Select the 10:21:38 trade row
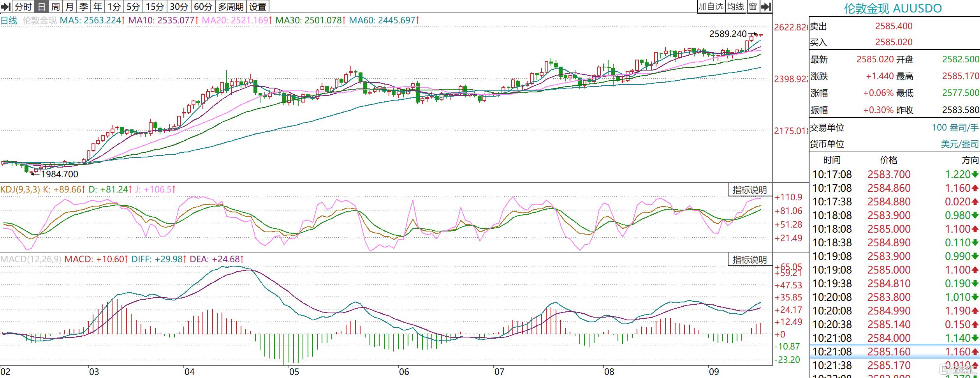 tap(895, 366)
